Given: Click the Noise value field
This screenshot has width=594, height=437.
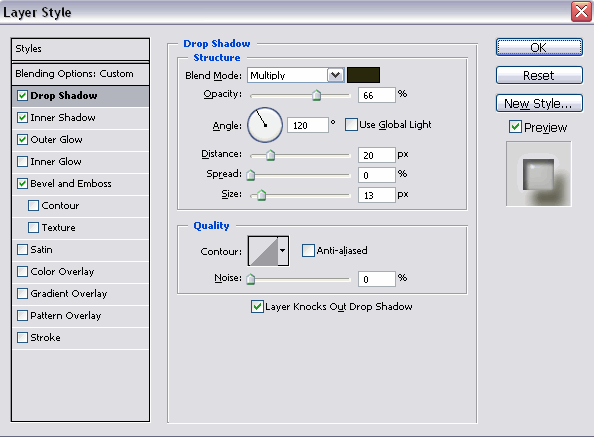Looking at the screenshot, I should tap(377, 279).
